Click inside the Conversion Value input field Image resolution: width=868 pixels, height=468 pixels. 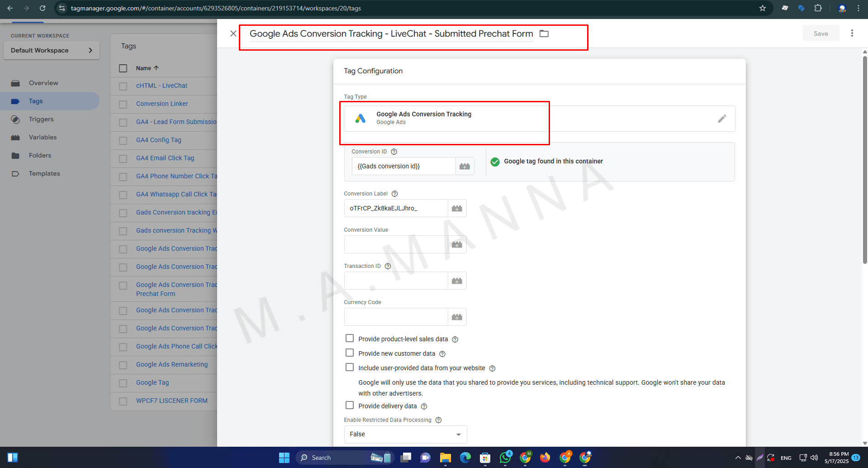[x=396, y=245]
